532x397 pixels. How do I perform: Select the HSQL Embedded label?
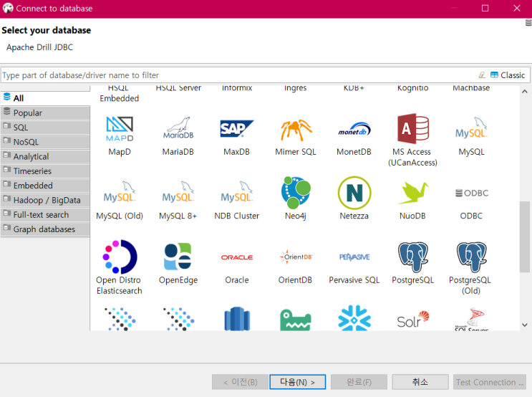point(119,93)
